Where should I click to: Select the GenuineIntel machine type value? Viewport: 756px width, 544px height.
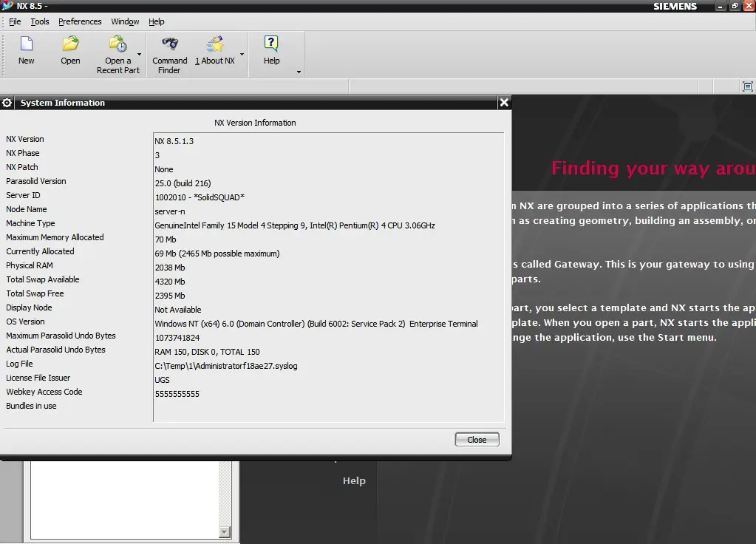pos(295,225)
